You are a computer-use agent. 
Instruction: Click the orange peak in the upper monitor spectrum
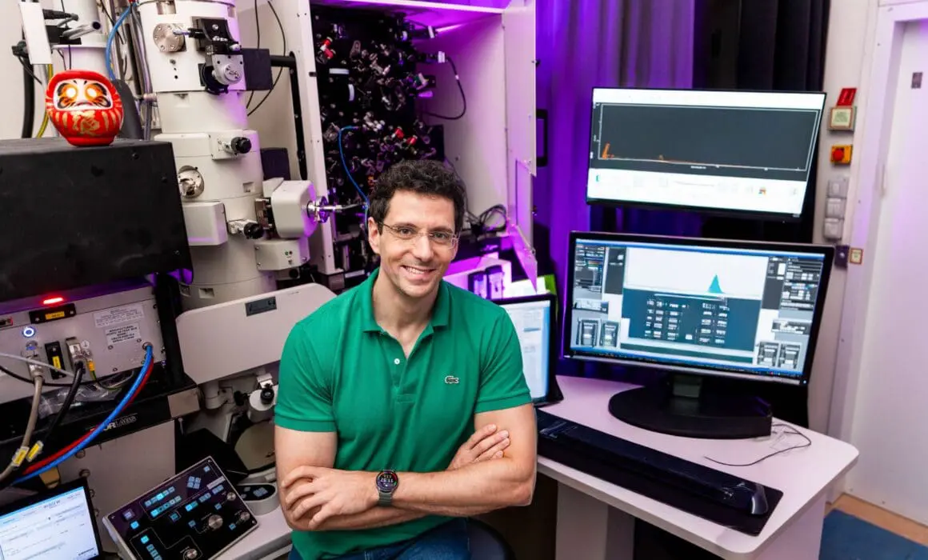606,150
